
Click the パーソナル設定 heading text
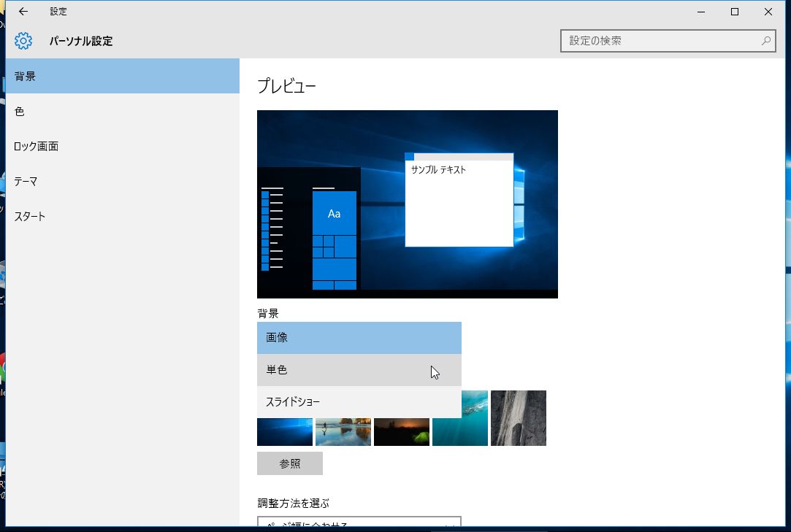(81, 41)
